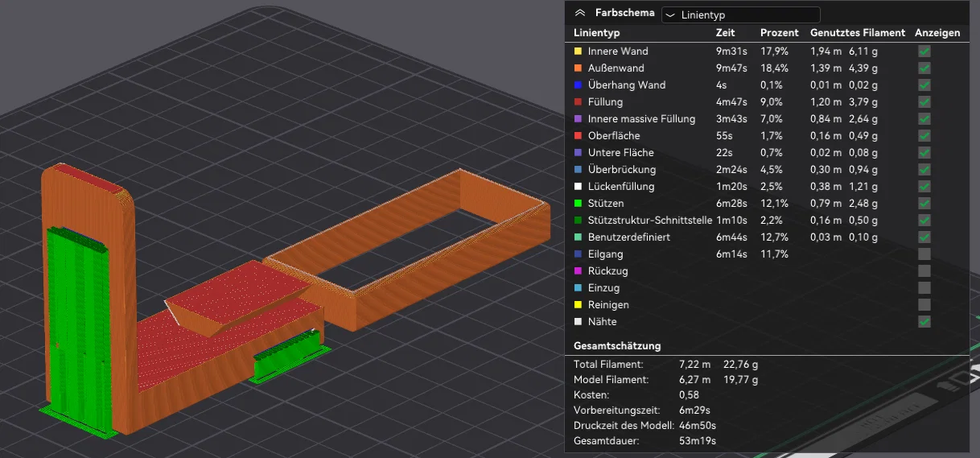Click the orange Außenwand color swatch
The width and height of the screenshot is (980, 458).
coord(577,68)
